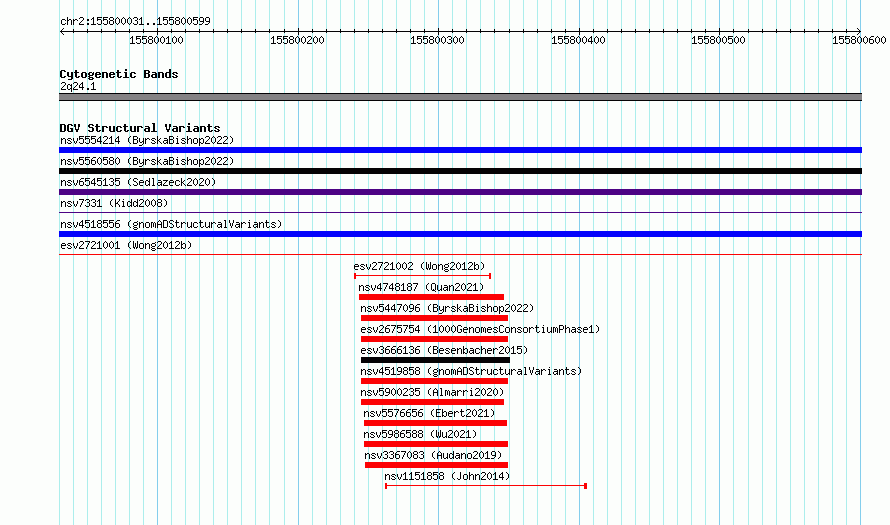Click the black bar under nsv5560580
This screenshot has height=525, width=890.
(460, 171)
